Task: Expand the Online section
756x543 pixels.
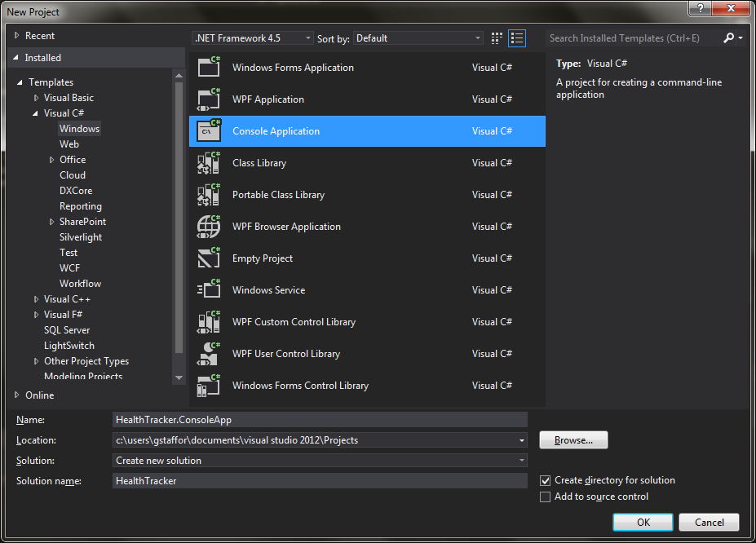Action: [17, 395]
